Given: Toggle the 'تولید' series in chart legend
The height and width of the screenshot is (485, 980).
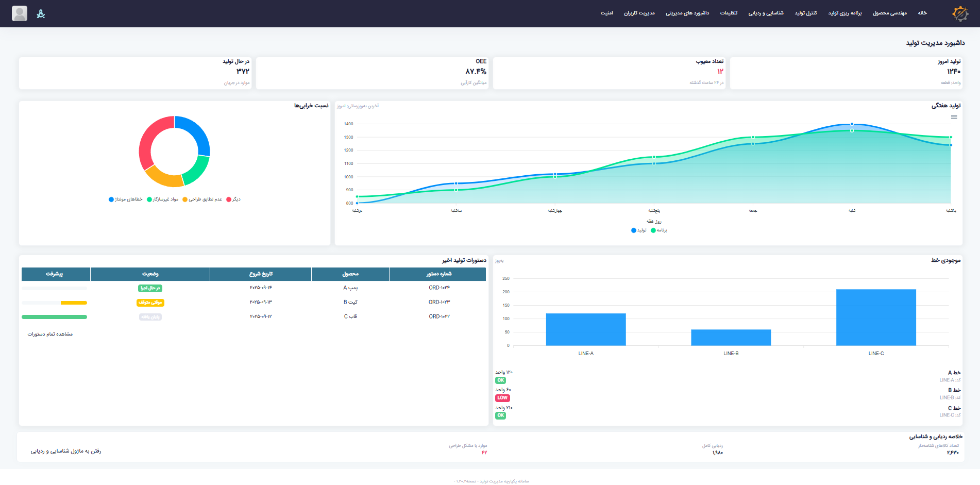Looking at the screenshot, I should tap(639, 230).
